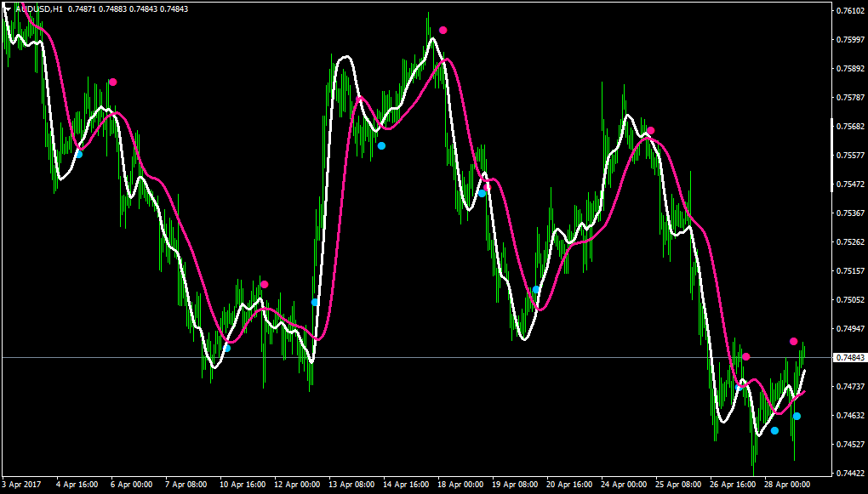The image size is (868, 494).
Task: Select the blue dot on the 12 Apr rally start
Action: [x=314, y=302]
